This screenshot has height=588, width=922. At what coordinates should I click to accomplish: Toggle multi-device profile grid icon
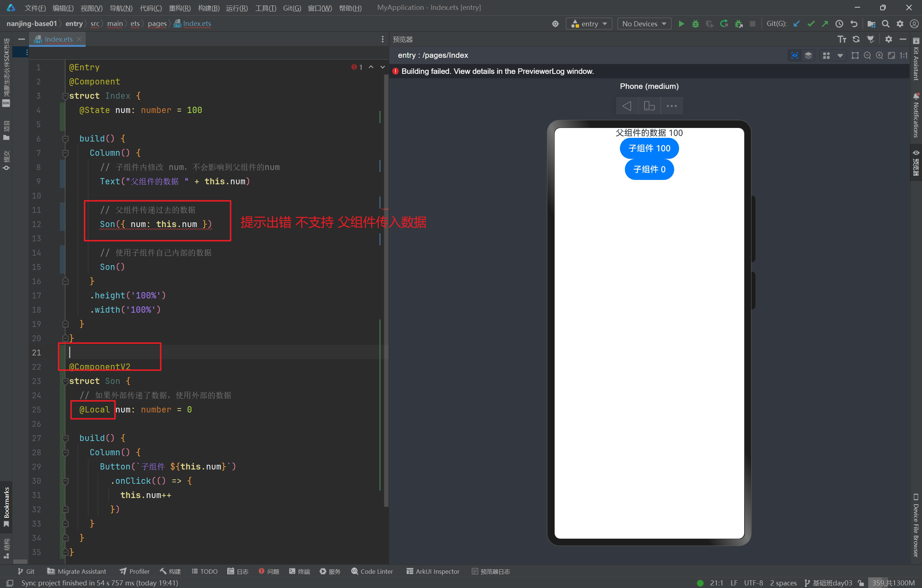(x=826, y=56)
